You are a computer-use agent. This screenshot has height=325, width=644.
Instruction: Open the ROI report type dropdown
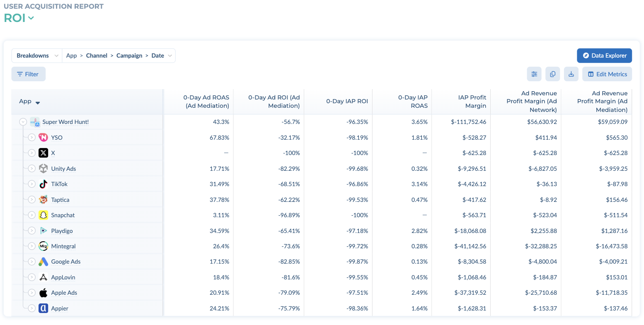[x=19, y=18]
